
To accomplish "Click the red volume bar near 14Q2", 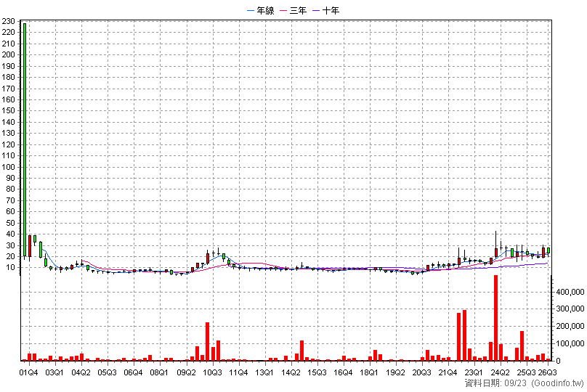I will point(301,351).
